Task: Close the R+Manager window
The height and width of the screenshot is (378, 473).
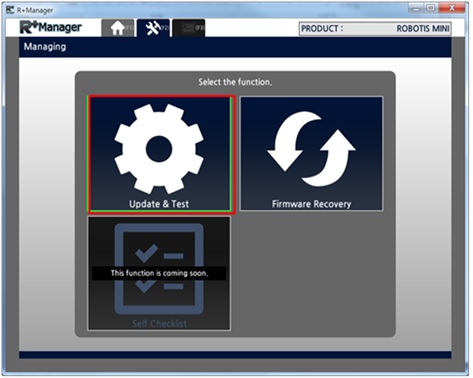Action: pyautogui.click(x=452, y=8)
